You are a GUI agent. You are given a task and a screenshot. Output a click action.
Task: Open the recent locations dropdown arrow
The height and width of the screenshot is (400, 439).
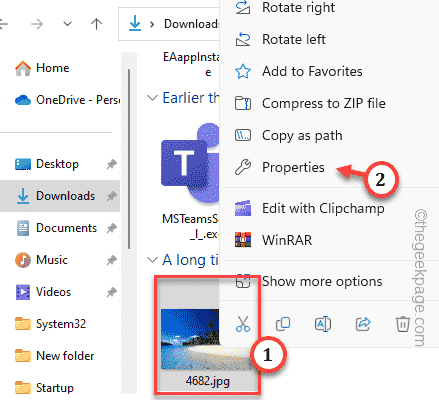click(x=68, y=24)
